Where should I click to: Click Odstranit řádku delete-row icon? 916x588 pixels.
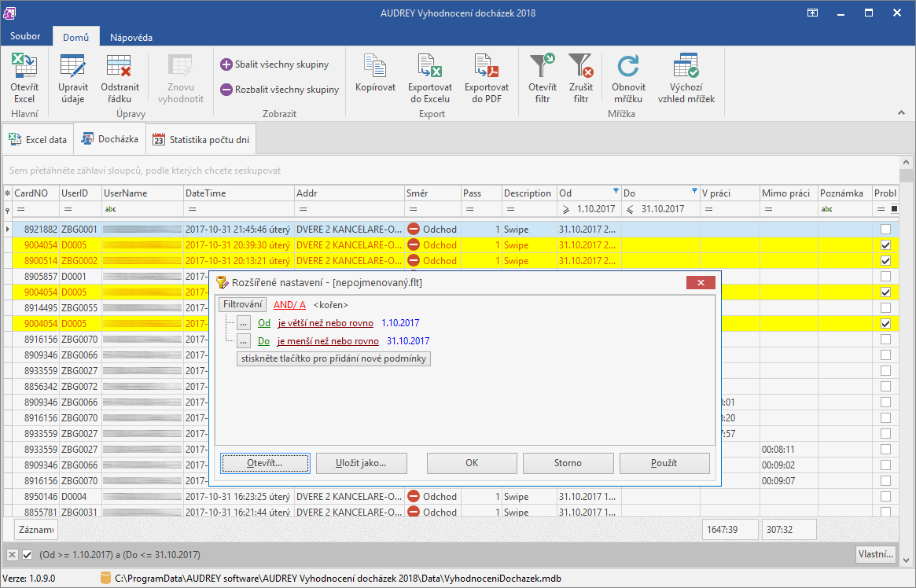point(120,79)
